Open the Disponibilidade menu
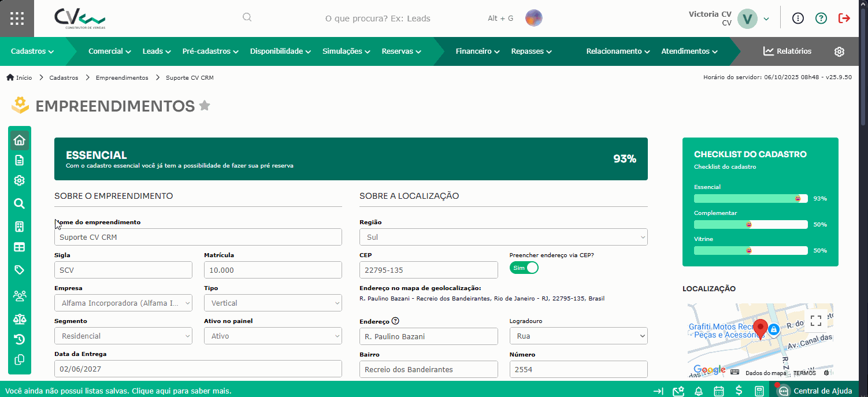The image size is (868, 397). [x=280, y=51]
